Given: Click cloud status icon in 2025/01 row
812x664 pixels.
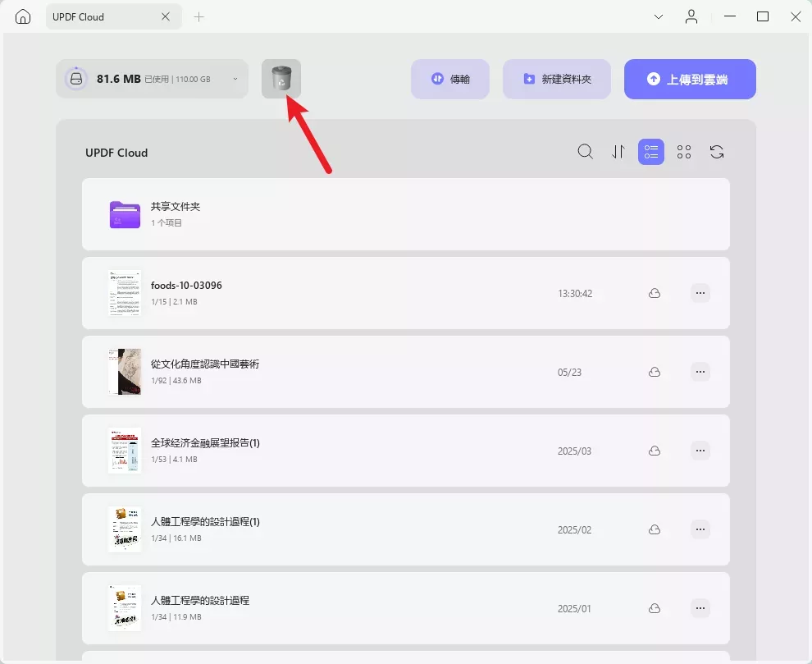Looking at the screenshot, I should point(655,608).
